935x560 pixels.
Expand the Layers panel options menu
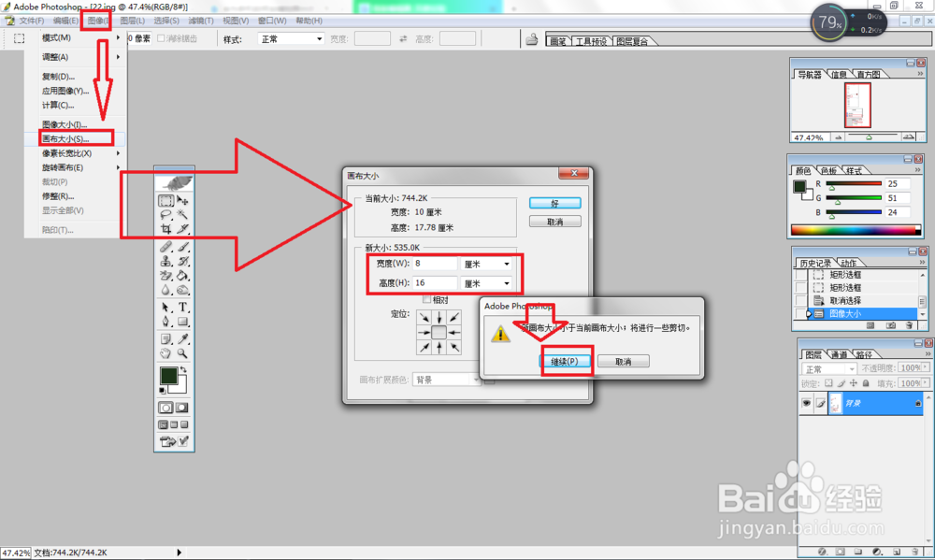(926, 354)
